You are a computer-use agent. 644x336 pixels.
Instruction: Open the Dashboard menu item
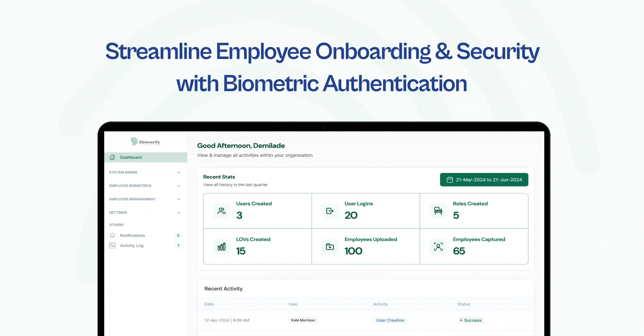[131, 157]
